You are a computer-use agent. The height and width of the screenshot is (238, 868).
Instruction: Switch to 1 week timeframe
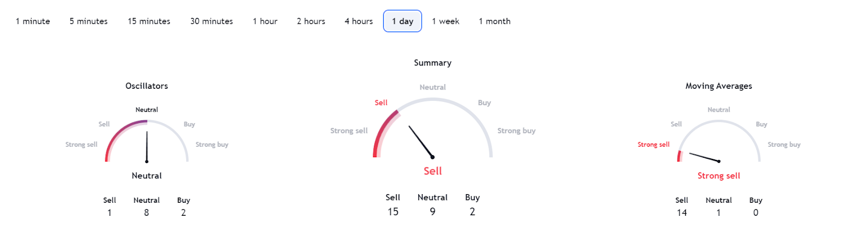(445, 21)
